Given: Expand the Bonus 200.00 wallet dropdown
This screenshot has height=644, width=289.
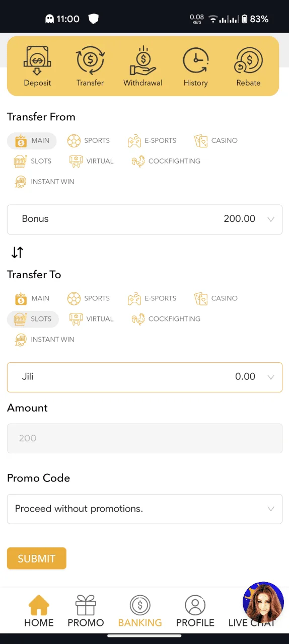Looking at the screenshot, I should [x=144, y=219].
